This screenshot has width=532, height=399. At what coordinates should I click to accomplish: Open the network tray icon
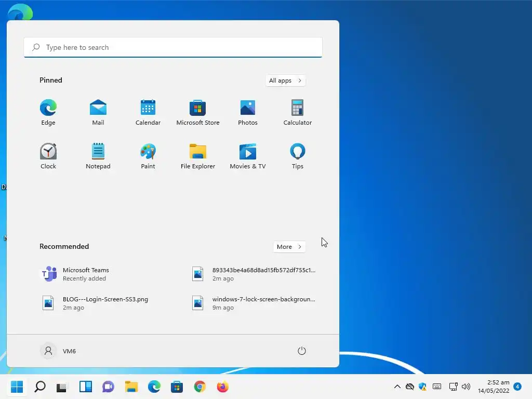453,387
